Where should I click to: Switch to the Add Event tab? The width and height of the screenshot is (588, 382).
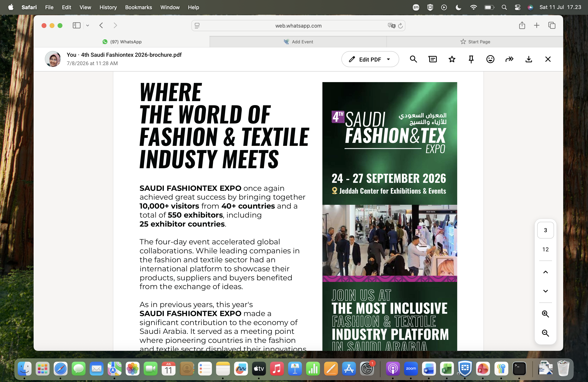298,42
